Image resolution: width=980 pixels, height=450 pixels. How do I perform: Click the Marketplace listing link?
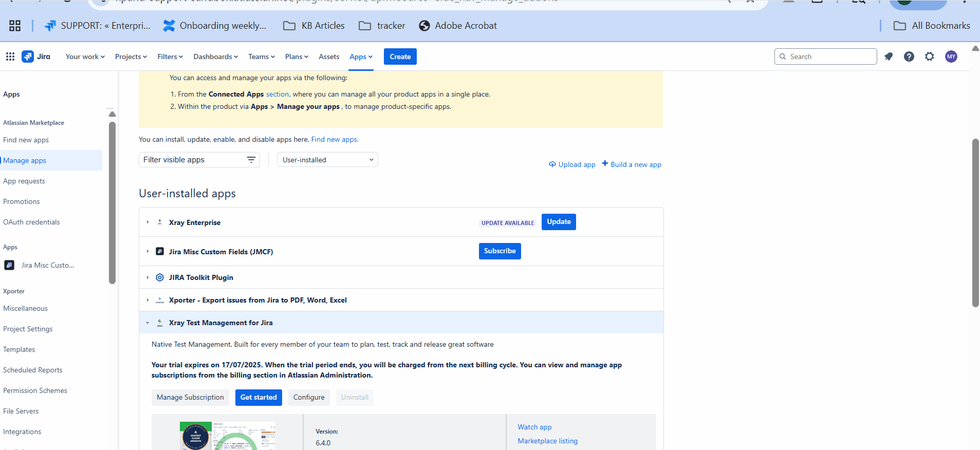[x=547, y=441]
